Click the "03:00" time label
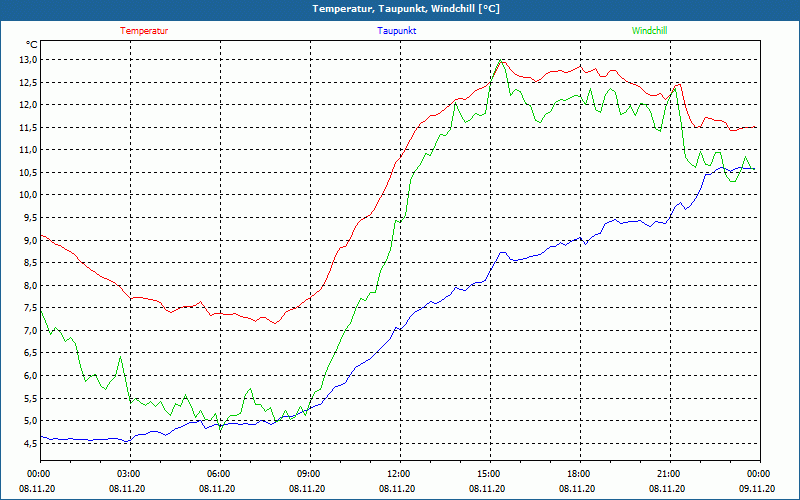 [x=131, y=474]
